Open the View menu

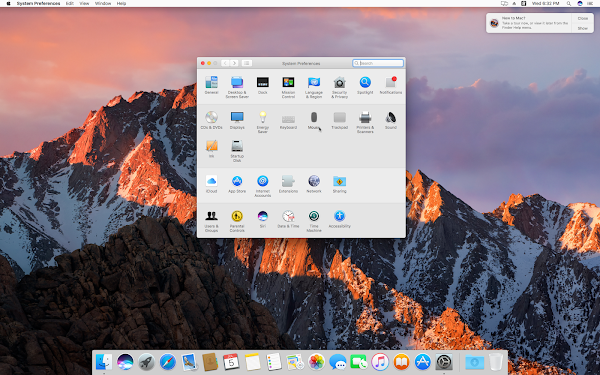pyautogui.click(x=84, y=3)
